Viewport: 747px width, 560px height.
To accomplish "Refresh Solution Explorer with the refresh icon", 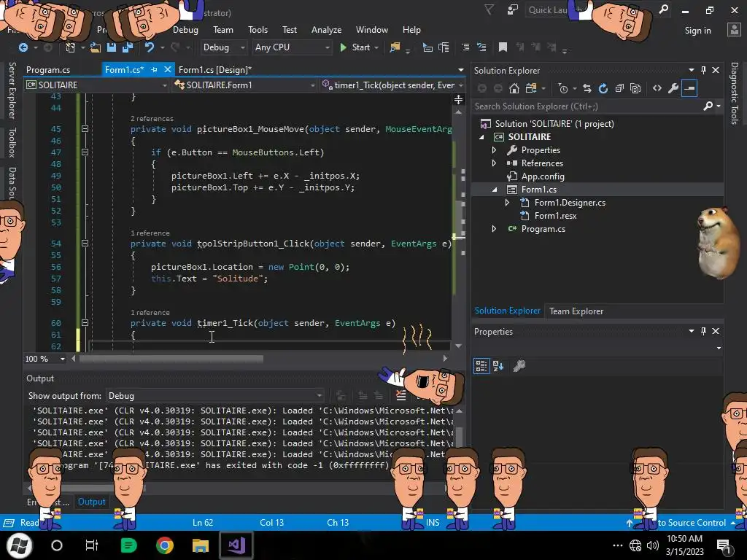I will 603,88.
